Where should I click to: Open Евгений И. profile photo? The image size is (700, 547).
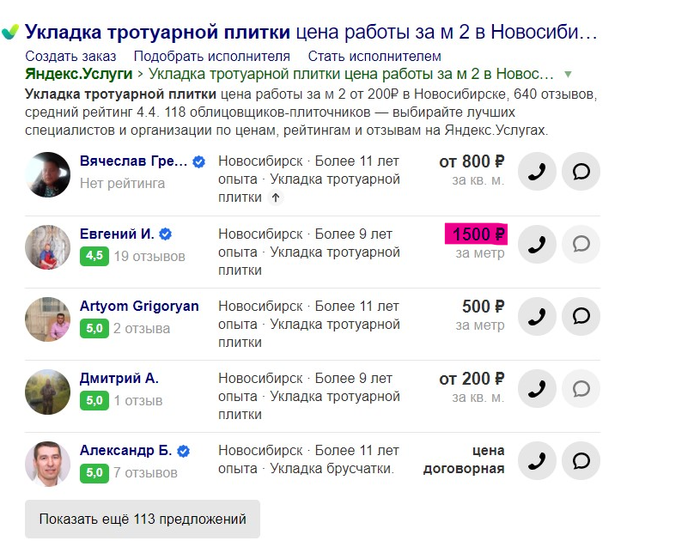coord(48,247)
